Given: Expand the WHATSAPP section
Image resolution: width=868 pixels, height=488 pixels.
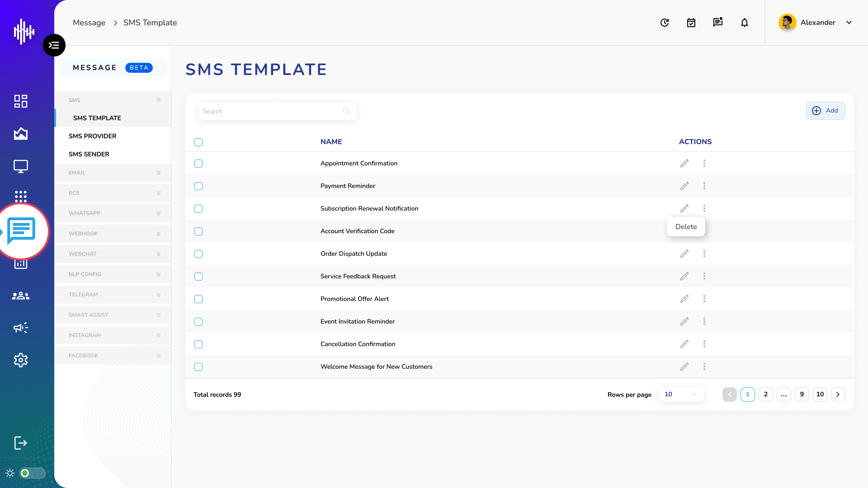Looking at the screenshot, I should point(113,213).
